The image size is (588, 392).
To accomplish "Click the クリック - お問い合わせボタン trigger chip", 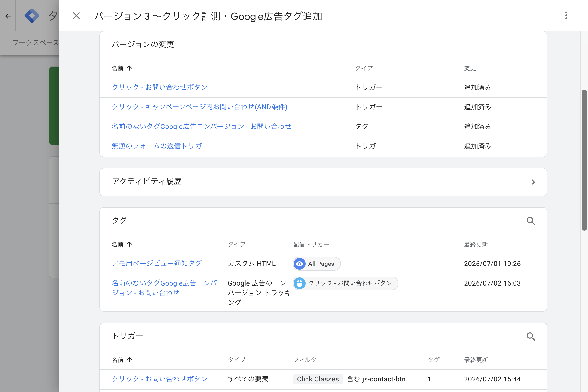I will coord(345,283).
